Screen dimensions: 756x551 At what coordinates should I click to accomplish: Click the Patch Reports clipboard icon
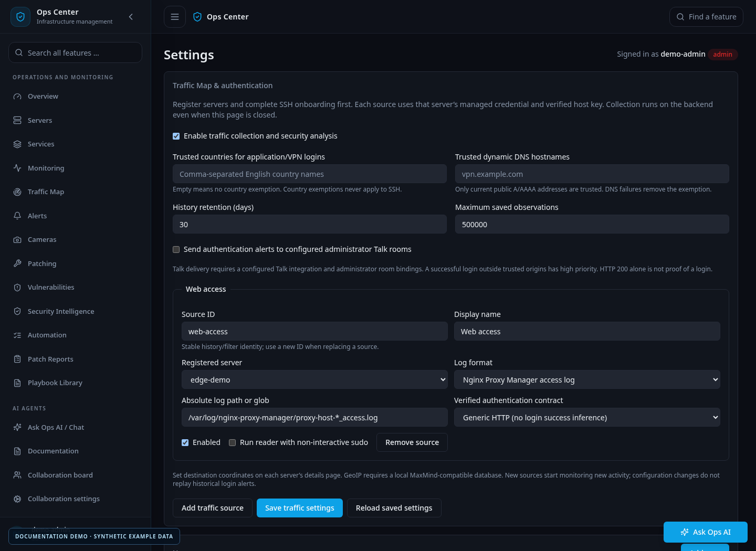pyautogui.click(x=17, y=359)
